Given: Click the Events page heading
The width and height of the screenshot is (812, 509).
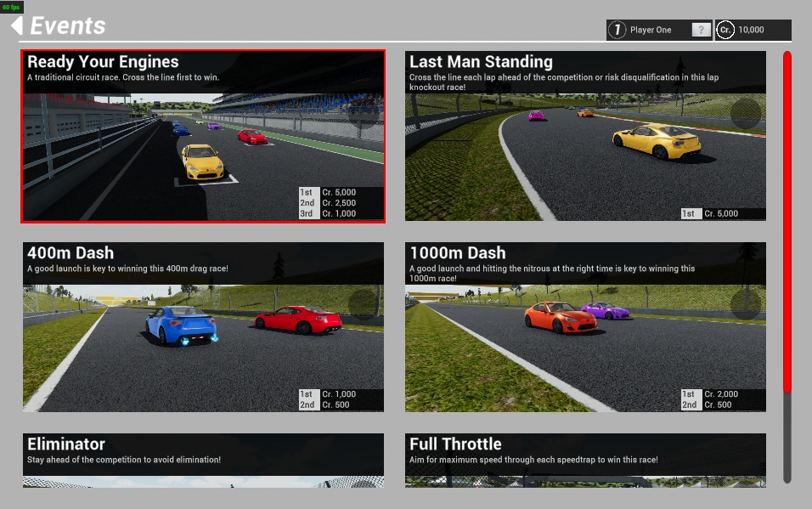Looking at the screenshot, I should tap(68, 25).
